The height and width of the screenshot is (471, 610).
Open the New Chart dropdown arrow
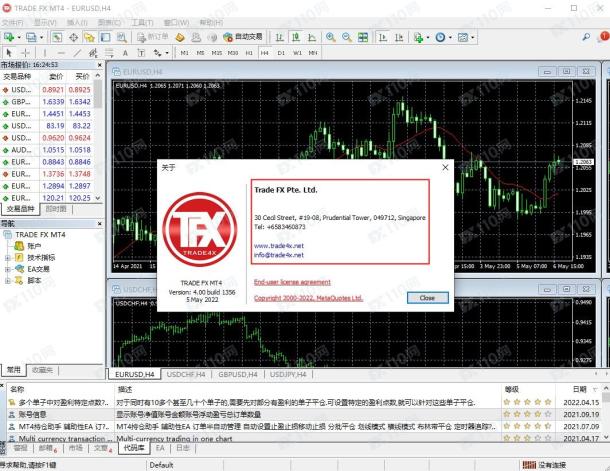tap(19, 37)
